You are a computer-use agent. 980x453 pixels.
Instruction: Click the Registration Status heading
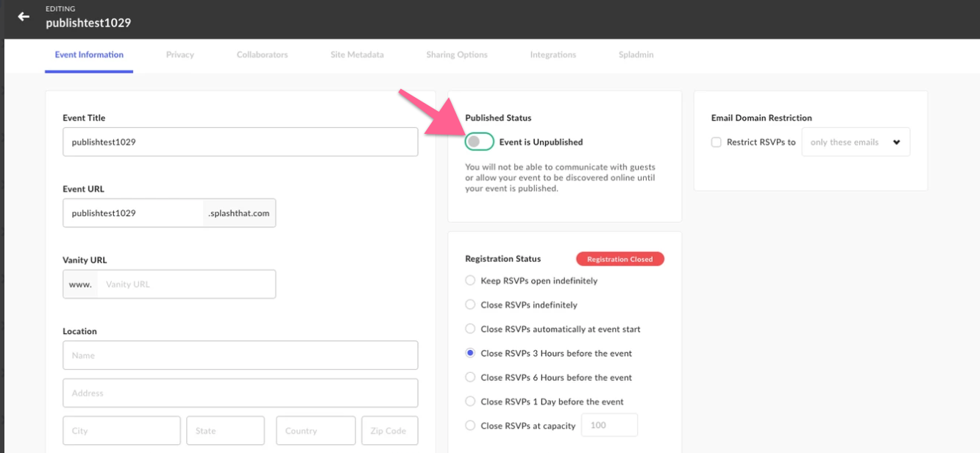tap(503, 259)
